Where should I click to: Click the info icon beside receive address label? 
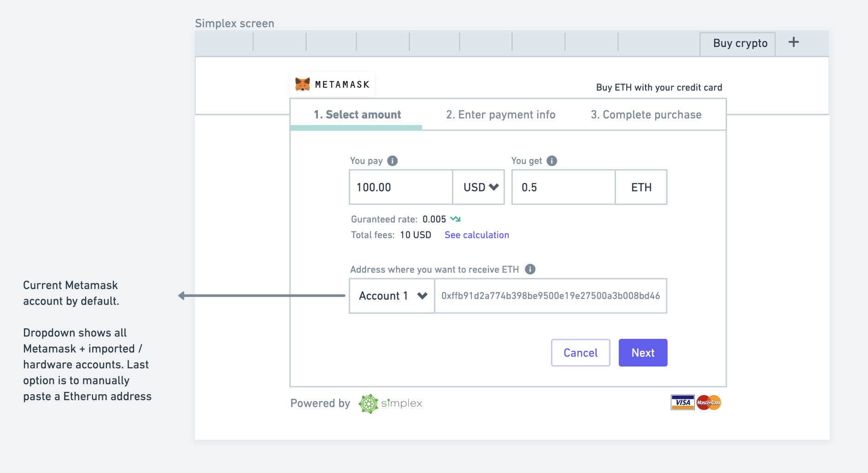click(x=530, y=269)
